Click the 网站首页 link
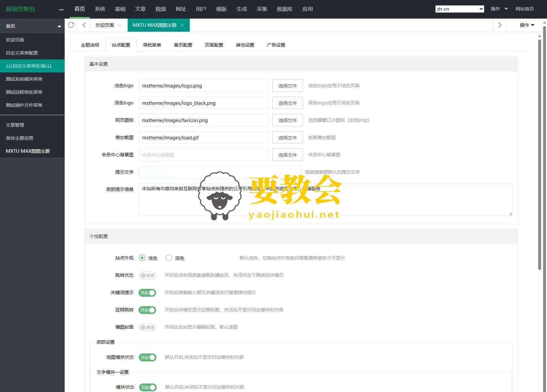 click(525, 9)
